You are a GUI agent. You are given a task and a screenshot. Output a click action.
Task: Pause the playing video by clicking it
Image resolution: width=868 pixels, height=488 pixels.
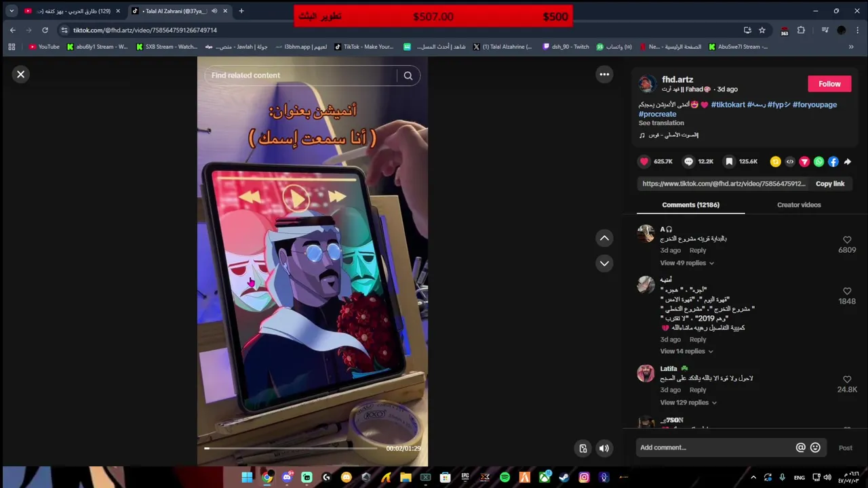tap(313, 261)
